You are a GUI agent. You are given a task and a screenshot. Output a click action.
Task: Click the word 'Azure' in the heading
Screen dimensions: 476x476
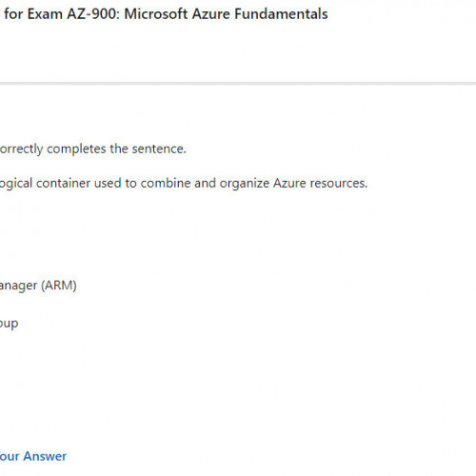click(x=211, y=14)
